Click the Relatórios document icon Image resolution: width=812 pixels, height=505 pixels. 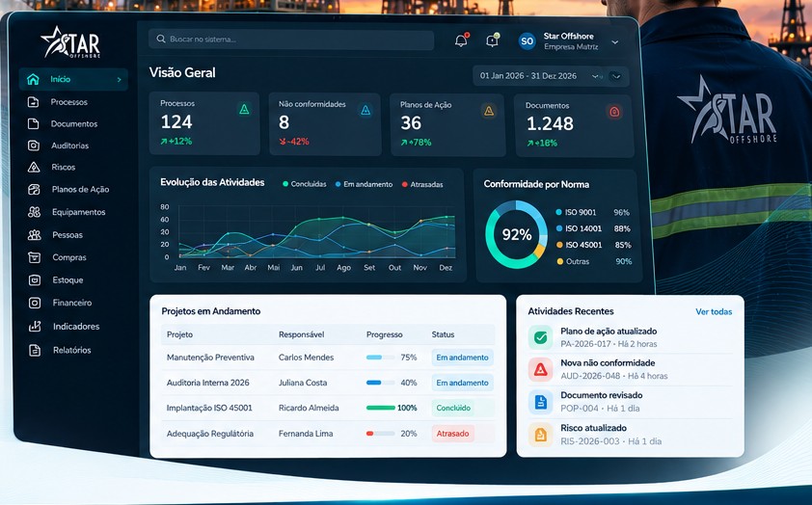tap(35, 350)
